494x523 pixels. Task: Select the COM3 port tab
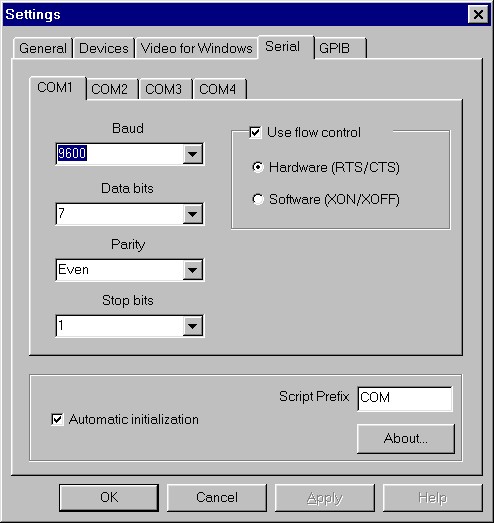pyautogui.click(x=164, y=89)
